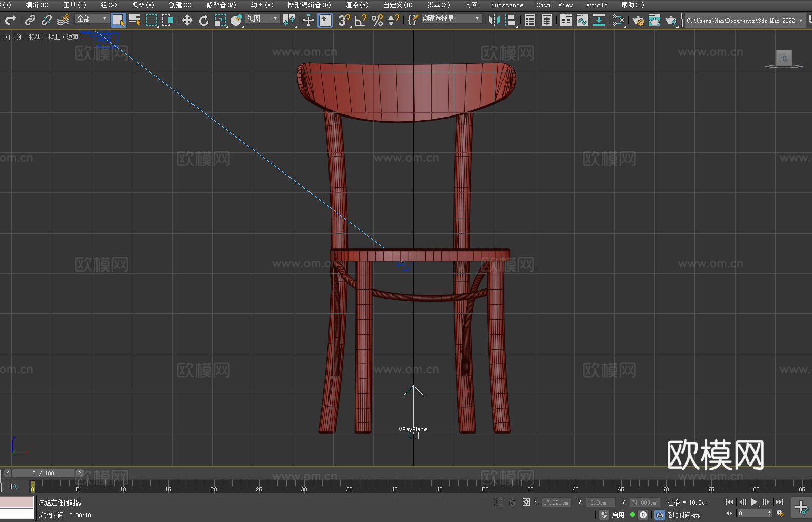
Task: Open the Select by Name list
Action: coord(135,20)
